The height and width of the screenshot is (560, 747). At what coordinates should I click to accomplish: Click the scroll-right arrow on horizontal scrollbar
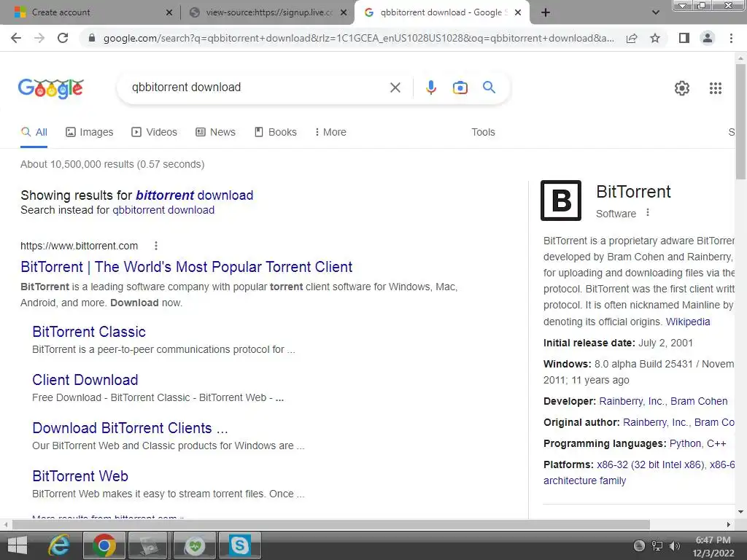[729, 525]
